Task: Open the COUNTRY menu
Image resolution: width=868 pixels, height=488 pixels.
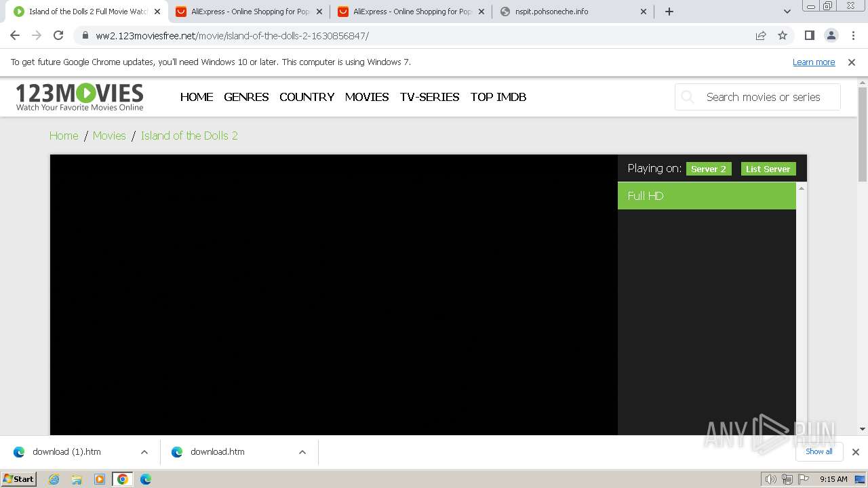Action: pyautogui.click(x=307, y=97)
